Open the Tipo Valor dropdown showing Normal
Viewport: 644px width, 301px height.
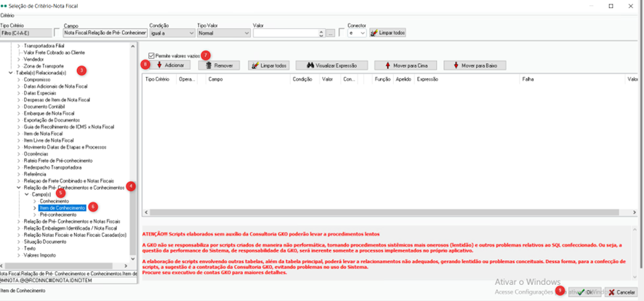click(224, 33)
